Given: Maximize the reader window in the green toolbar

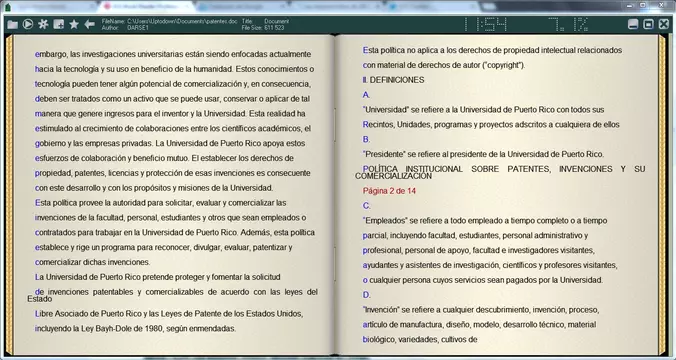Looking at the screenshot, I should click(648, 24).
